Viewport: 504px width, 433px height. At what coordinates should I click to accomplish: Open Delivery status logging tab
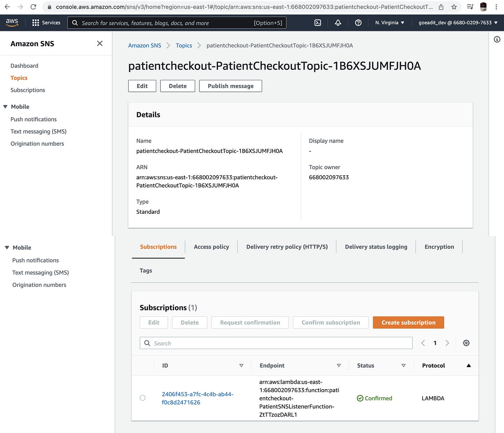[376, 247]
